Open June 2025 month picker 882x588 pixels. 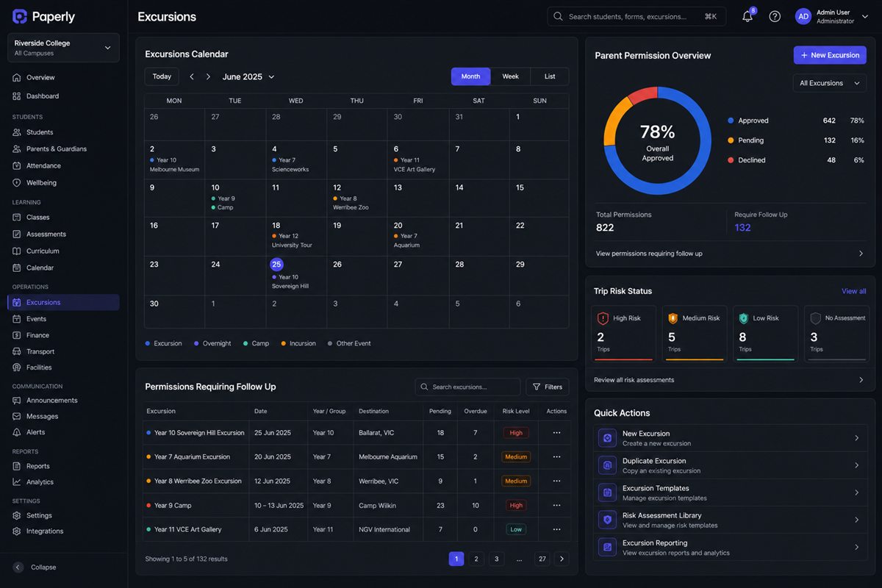[248, 76]
